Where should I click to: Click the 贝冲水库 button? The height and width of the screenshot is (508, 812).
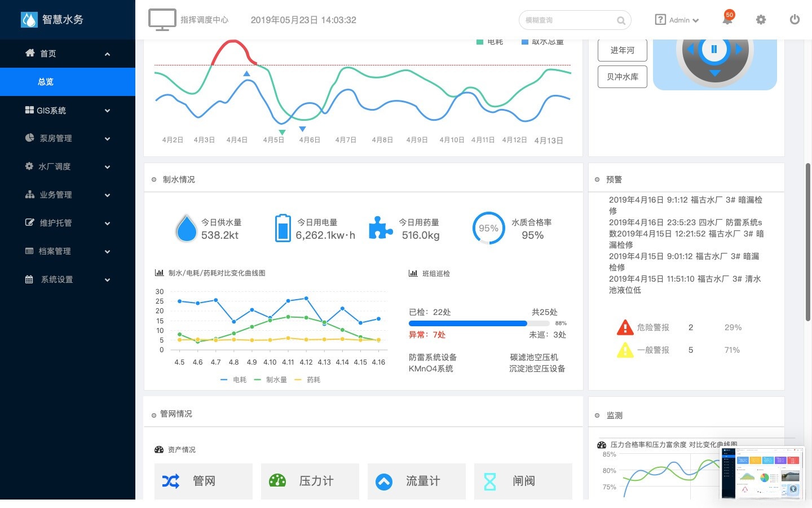(x=623, y=77)
